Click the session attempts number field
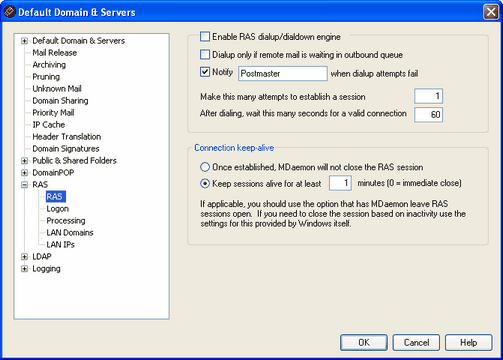The image size is (503, 360). (x=428, y=97)
